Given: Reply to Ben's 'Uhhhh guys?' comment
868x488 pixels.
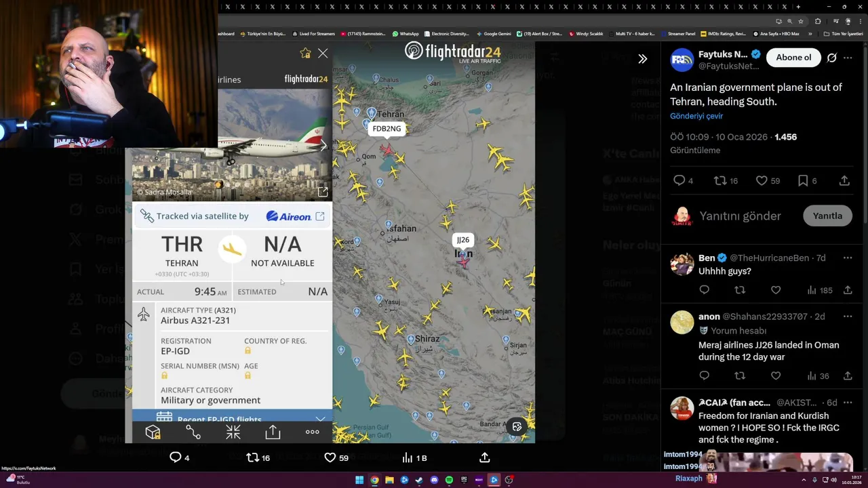Looking at the screenshot, I should pos(705,290).
